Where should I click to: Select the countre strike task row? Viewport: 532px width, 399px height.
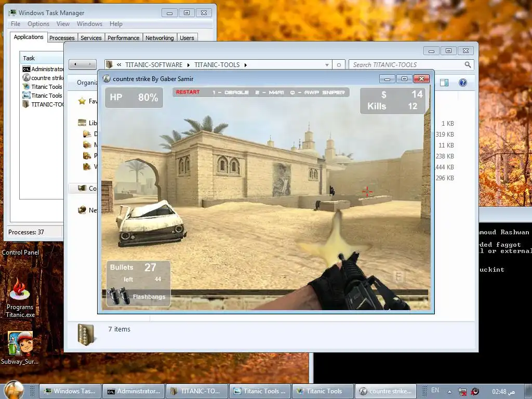point(43,78)
